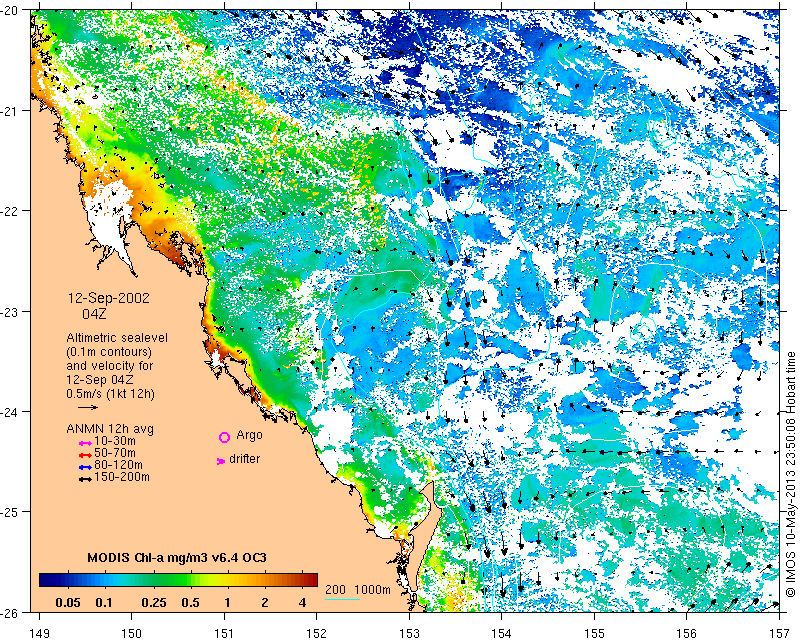
Task: Select the blue 80-120m ANMN arrow symbol
Action: click(x=85, y=467)
